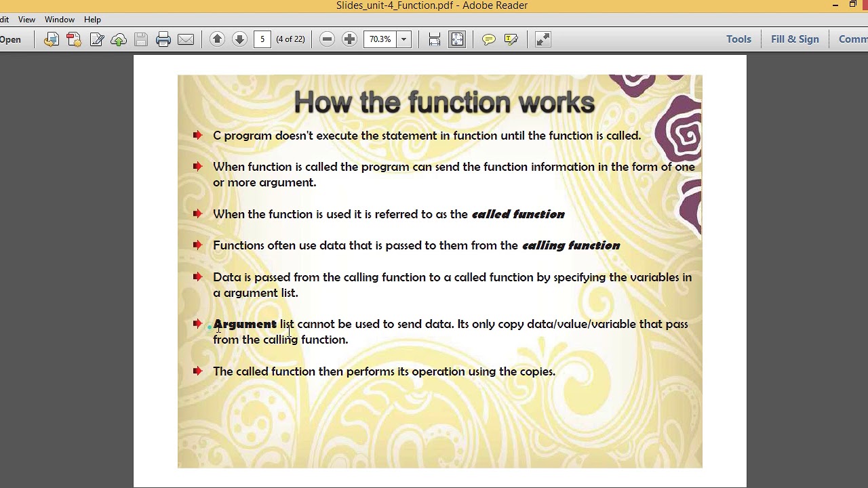Open the zoom level dropdown arrow

tap(403, 39)
